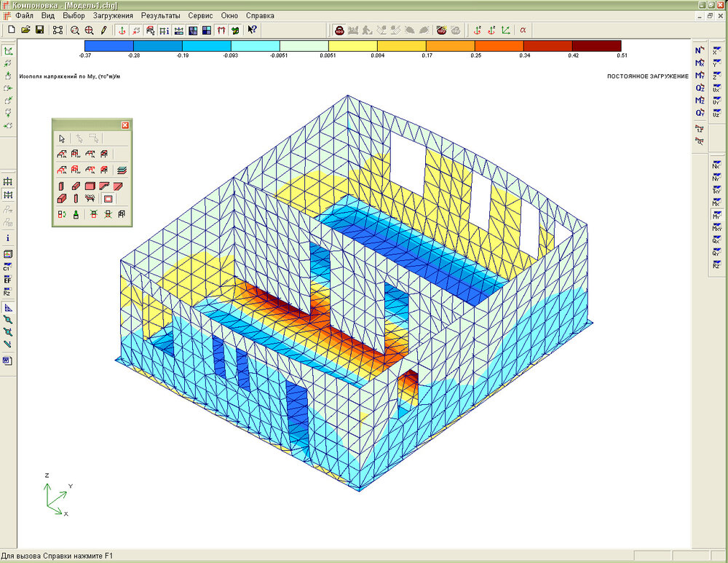Open the Выбор menu
The width and height of the screenshot is (728, 563).
click(x=74, y=15)
